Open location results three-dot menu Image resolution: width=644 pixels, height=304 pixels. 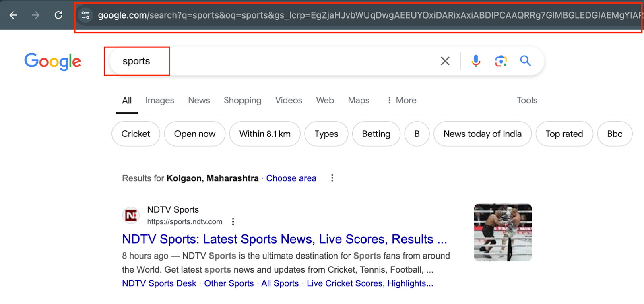click(x=332, y=178)
